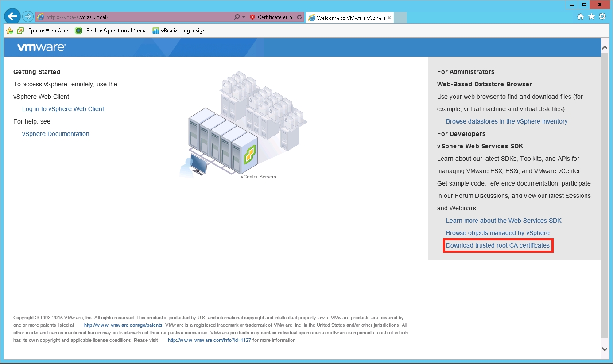Image resolution: width=613 pixels, height=364 pixels.
Task: Click the vSphere Web Services SDK heading
Action: pos(480,146)
